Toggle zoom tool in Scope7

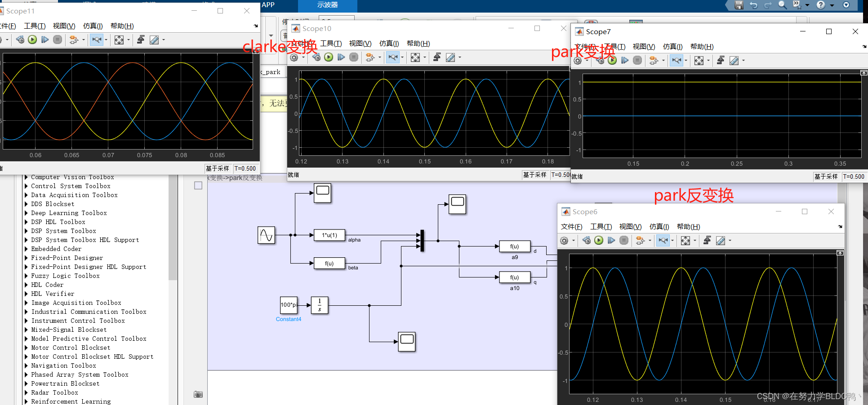pos(677,61)
